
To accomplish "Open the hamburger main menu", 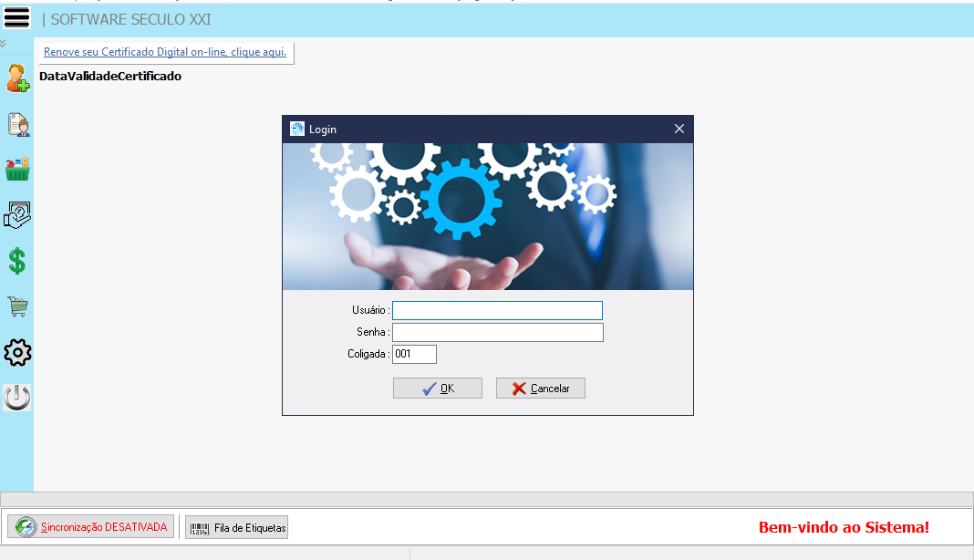I will [17, 18].
